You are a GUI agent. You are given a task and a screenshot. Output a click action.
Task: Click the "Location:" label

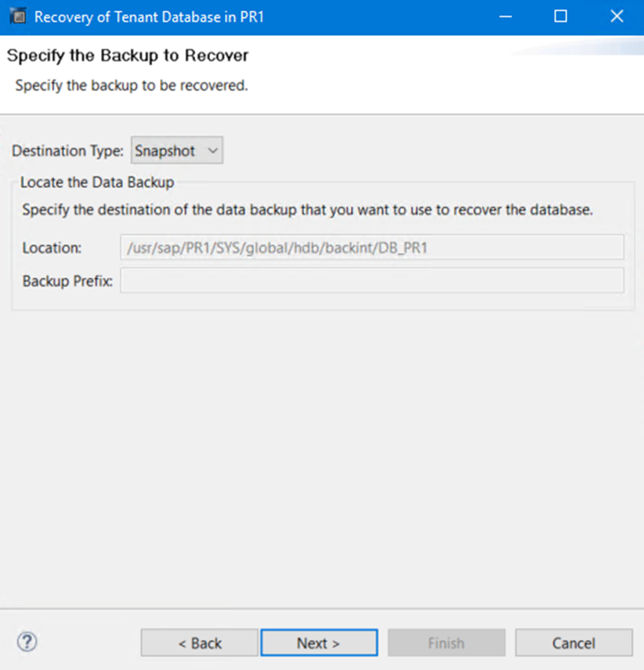[52, 248]
